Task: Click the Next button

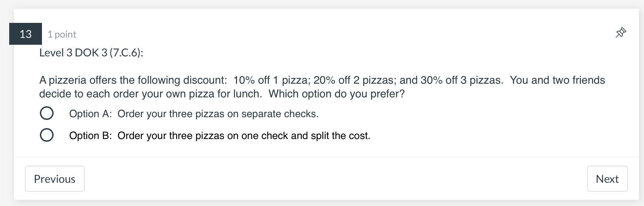Action: click(607, 179)
